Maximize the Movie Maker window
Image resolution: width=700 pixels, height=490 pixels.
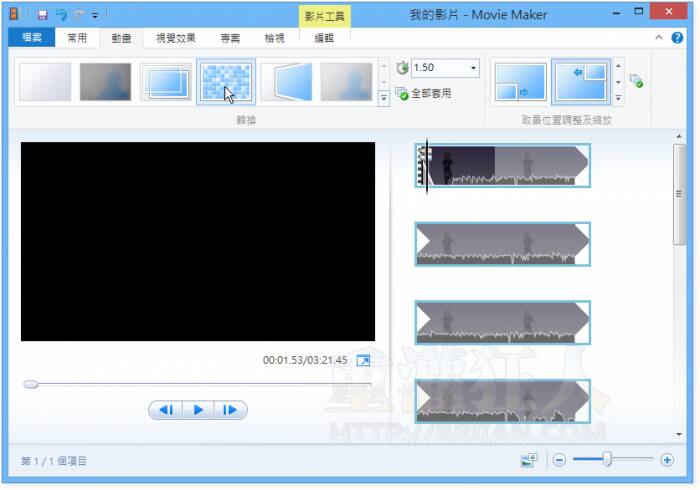point(639,12)
